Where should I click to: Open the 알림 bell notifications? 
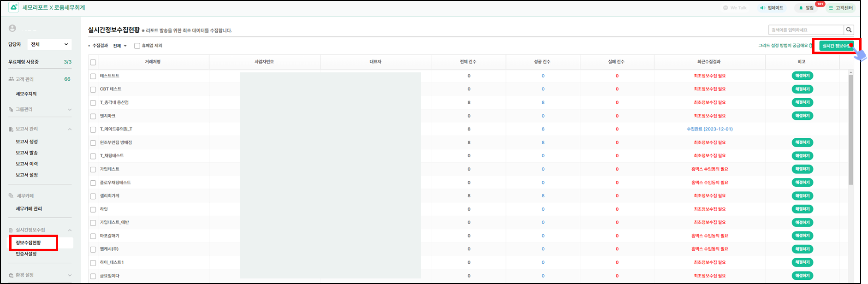801,8
